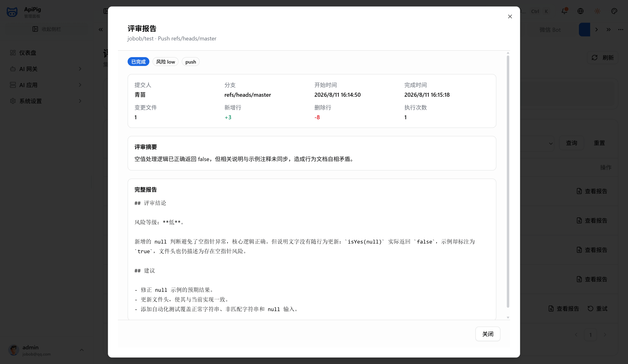The height and width of the screenshot is (364, 628).
Task: Click the push tag
Action: (x=191, y=62)
